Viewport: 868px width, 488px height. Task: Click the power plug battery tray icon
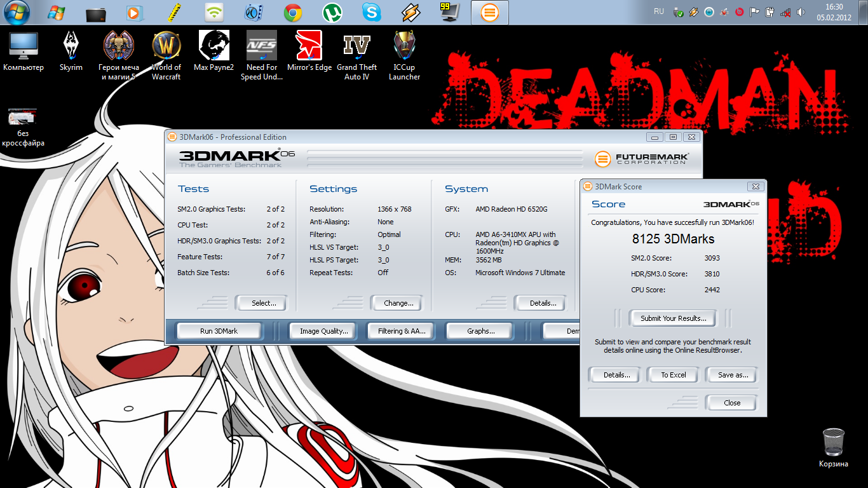point(770,12)
